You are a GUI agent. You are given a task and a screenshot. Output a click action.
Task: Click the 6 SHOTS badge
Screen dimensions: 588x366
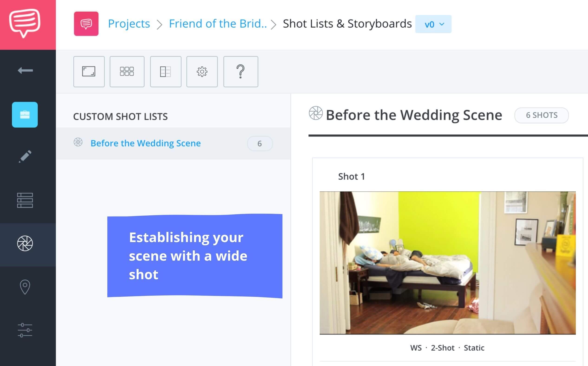pyautogui.click(x=542, y=115)
